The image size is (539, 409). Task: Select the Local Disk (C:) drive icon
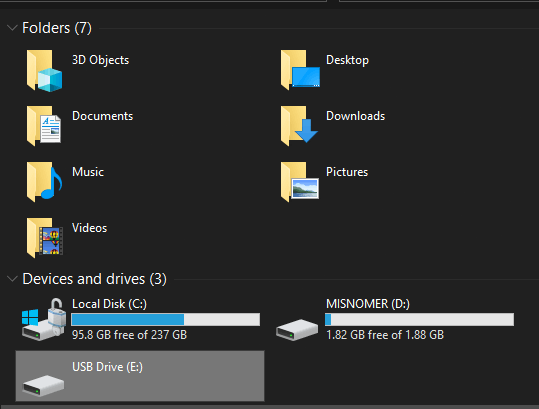(44, 320)
